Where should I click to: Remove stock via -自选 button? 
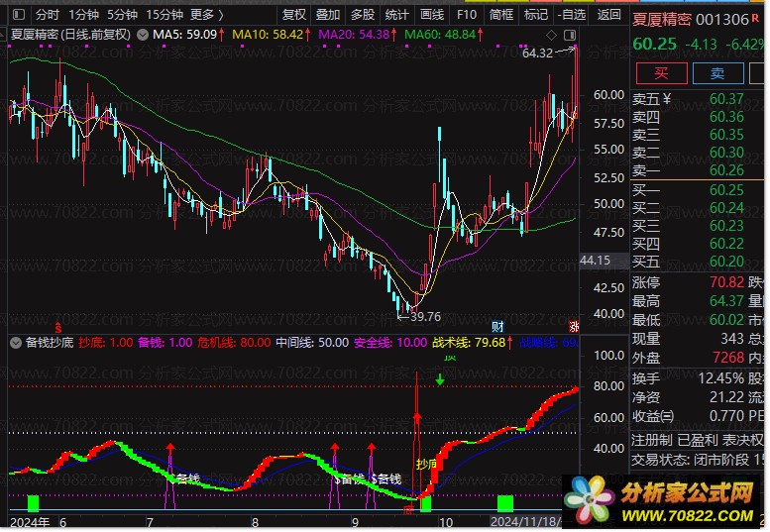coord(572,15)
